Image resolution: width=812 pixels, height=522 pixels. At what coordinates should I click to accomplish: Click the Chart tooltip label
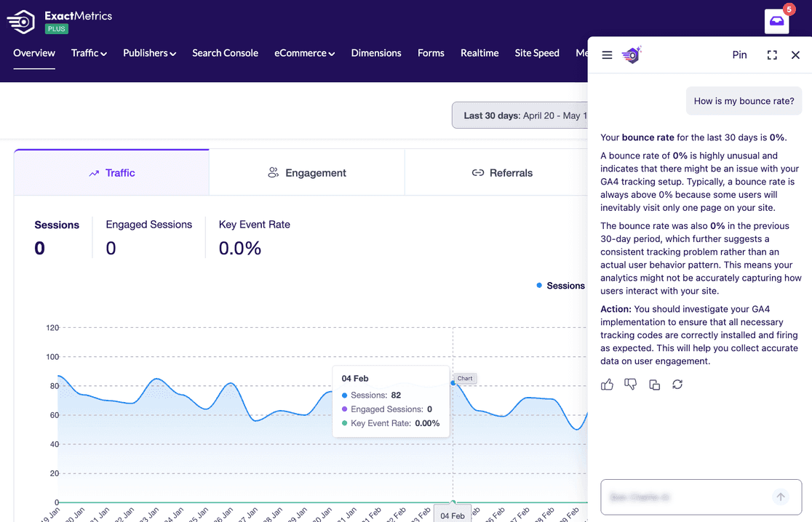(465, 378)
